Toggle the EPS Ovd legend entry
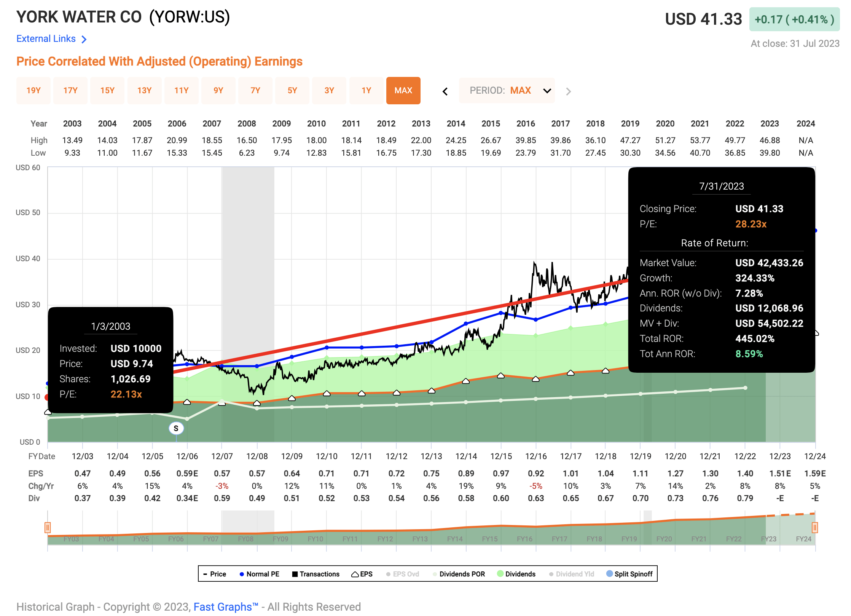Viewport: 851px width, 616px height. click(x=388, y=574)
